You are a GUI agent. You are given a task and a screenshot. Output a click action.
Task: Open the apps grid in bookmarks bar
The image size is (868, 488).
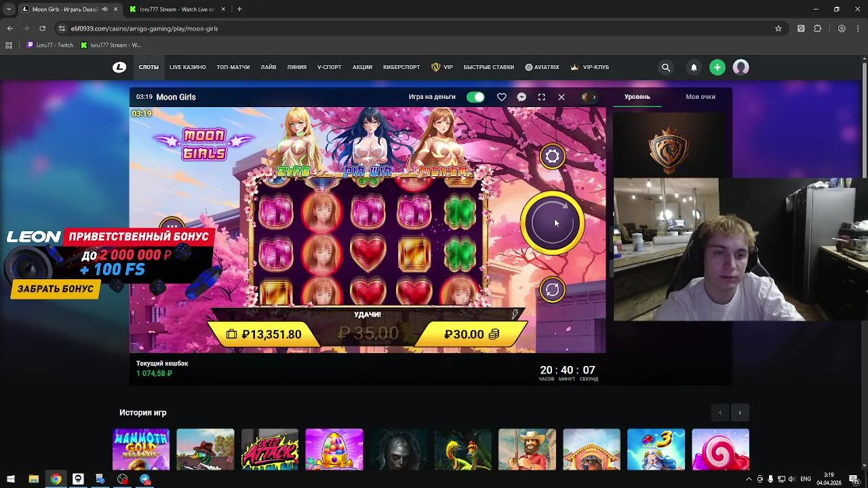(9, 45)
